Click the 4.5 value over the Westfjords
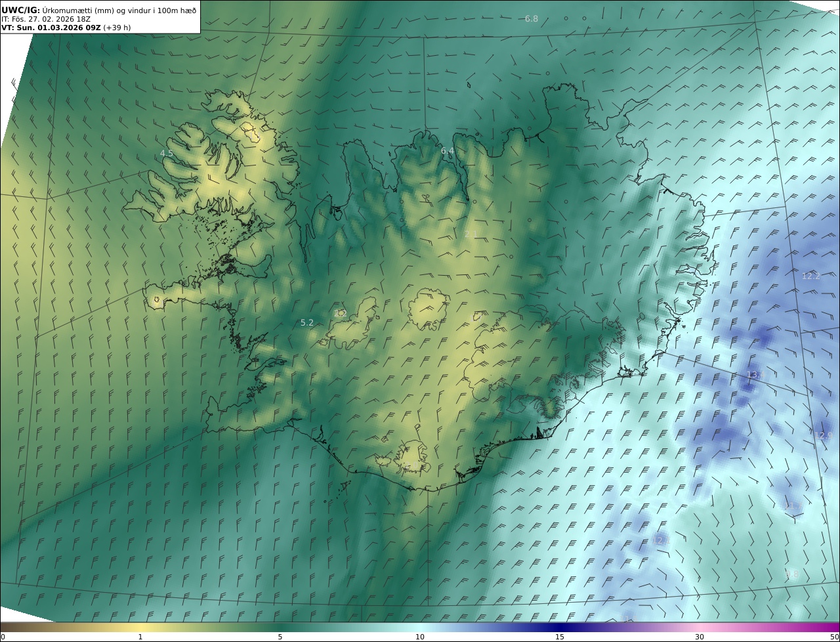The width and height of the screenshot is (840, 642). (x=167, y=153)
